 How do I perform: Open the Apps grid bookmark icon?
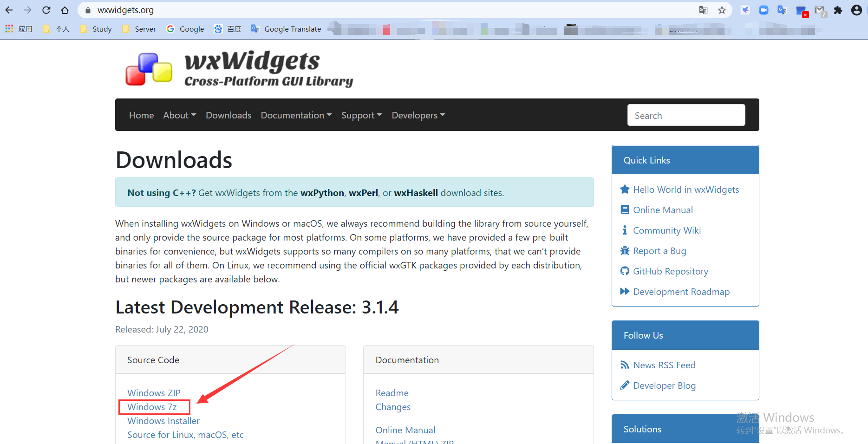[9, 29]
